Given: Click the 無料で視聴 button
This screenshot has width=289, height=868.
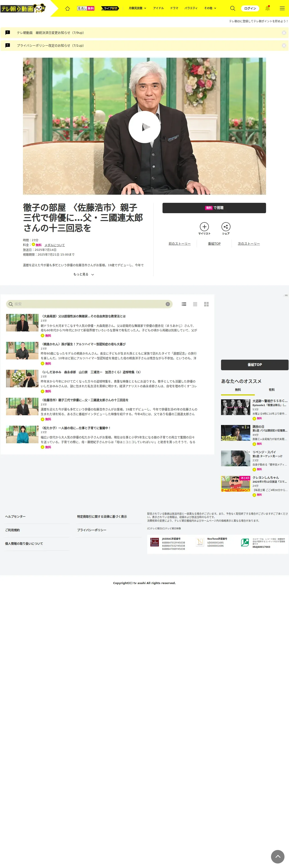Looking at the screenshot, I should [x=214, y=208].
